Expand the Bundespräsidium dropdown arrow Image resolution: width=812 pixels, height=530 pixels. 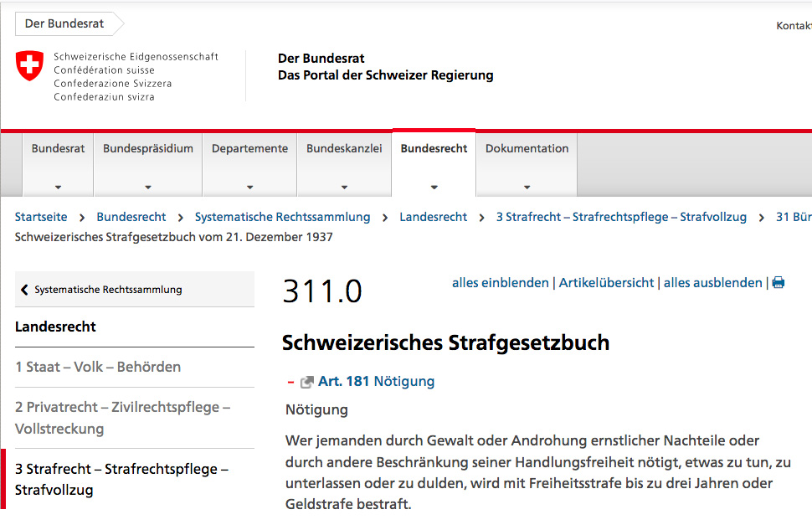[148, 188]
